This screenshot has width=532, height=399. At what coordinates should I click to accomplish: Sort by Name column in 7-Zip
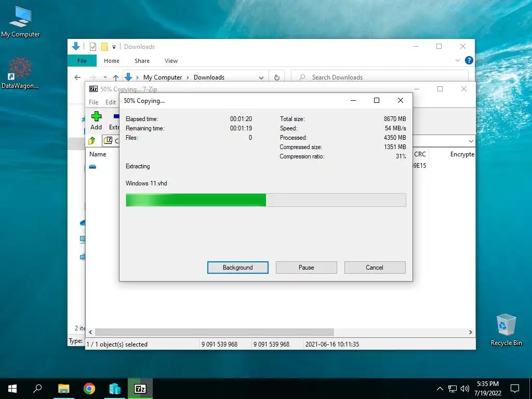tap(98, 154)
